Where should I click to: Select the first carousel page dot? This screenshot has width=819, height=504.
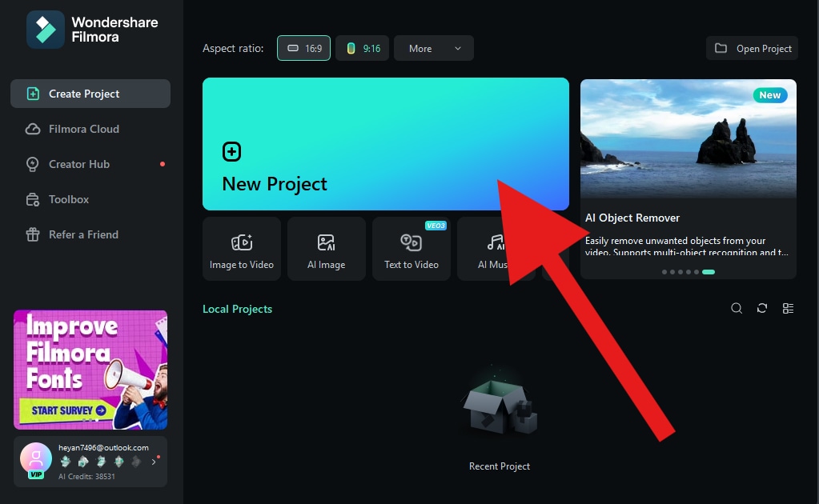click(664, 272)
